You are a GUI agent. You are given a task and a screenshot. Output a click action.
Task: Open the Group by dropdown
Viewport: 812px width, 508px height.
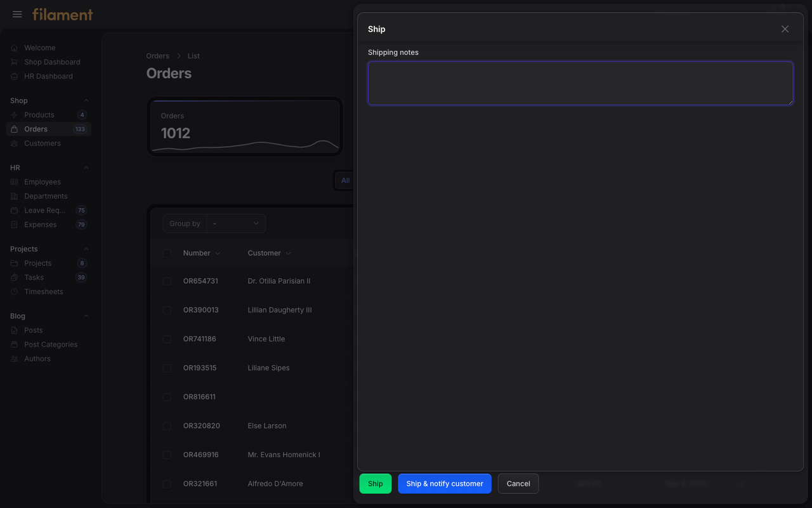pyautogui.click(x=236, y=224)
